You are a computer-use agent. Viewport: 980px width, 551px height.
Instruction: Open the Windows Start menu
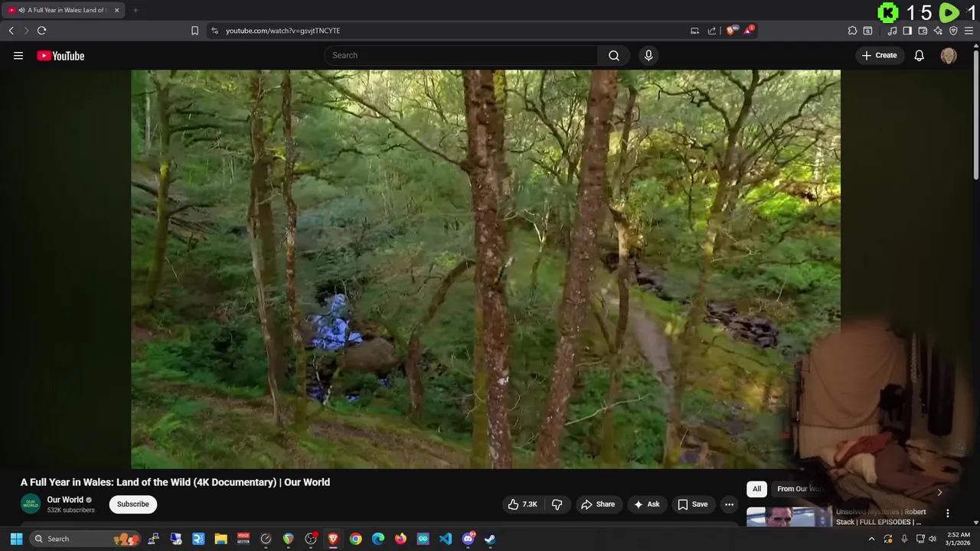[x=16, y=539]
